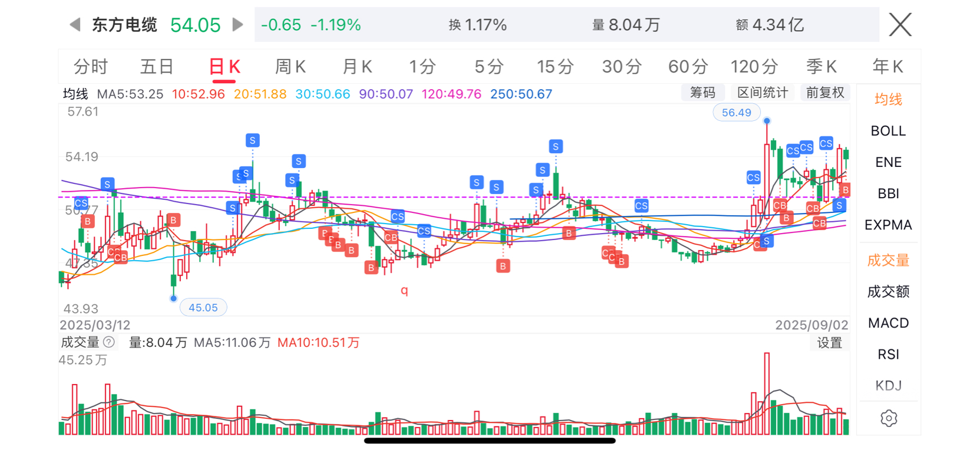Select the 日K tab
This screenshot has height=453, width=980.
pyautogui.click(x=225, y=67)
